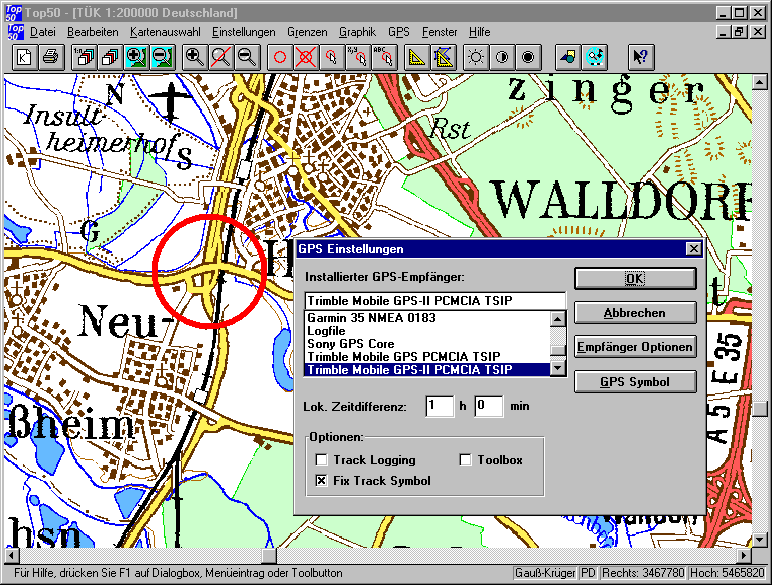Click the ABC text marker icon

tap(384, 58)
